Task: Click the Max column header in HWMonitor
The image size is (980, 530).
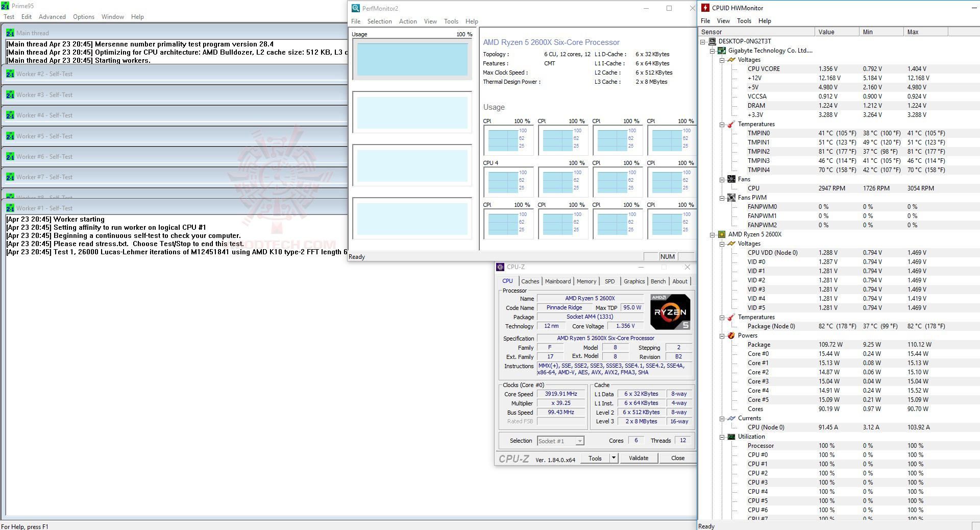Action: pos(926,32)
